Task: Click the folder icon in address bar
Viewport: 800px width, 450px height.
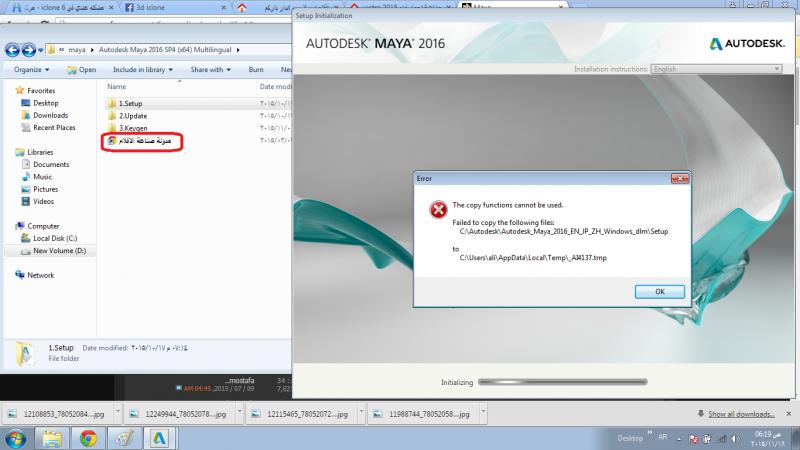Action: tap(51, 50)
